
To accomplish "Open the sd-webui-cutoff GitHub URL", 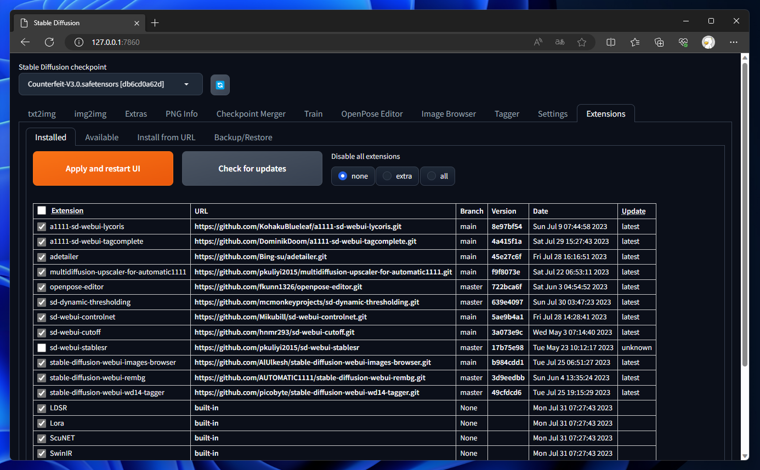I will pos(274,332).
